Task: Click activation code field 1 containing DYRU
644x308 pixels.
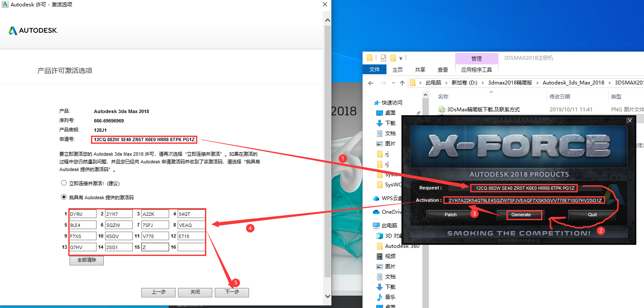Action: tap(82, 214)
